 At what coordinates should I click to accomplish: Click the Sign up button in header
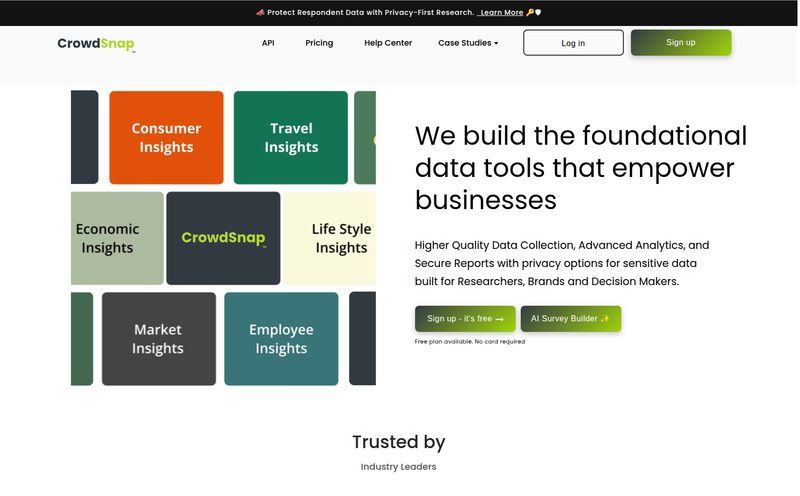point(681,42)
